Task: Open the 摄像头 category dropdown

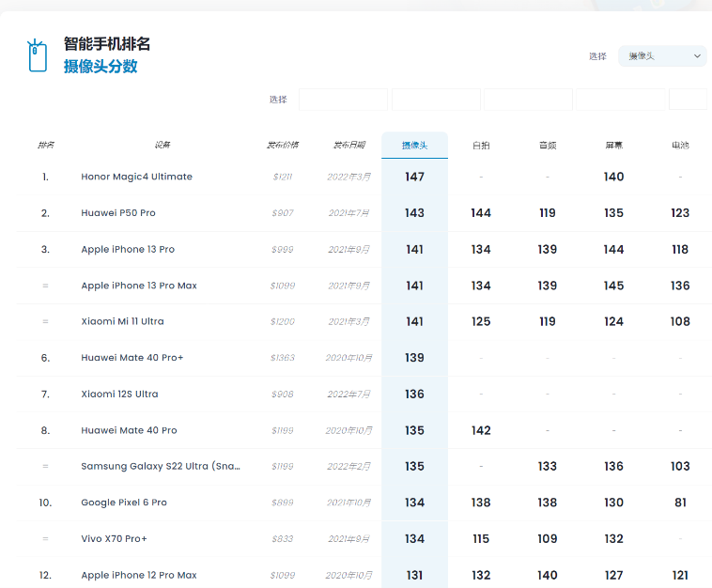Action: pyautogui.click(x=662, y=55)
